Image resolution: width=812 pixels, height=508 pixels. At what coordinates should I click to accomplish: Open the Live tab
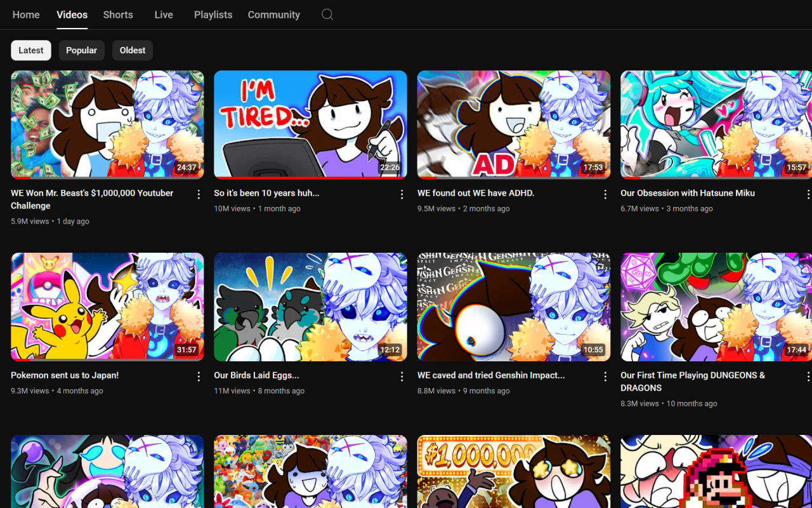click(164, 15)
